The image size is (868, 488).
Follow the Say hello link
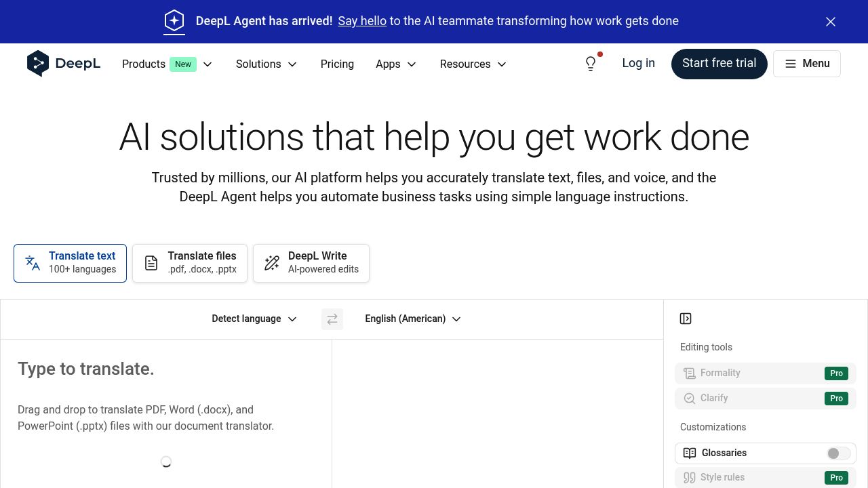click(x=362, y=21)
